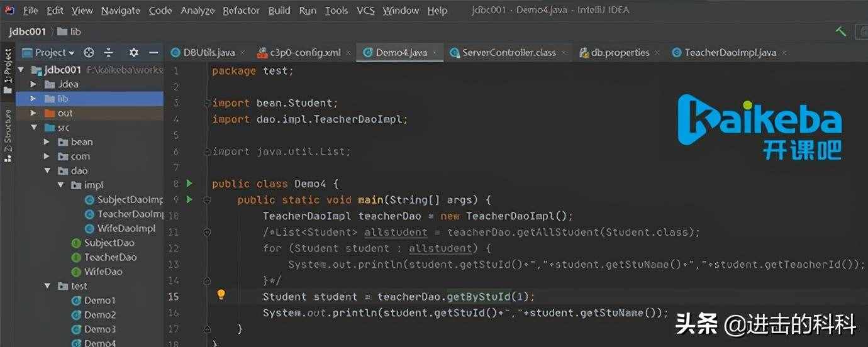Open the Build menu
868x347 pixels.
pos(279,11)
